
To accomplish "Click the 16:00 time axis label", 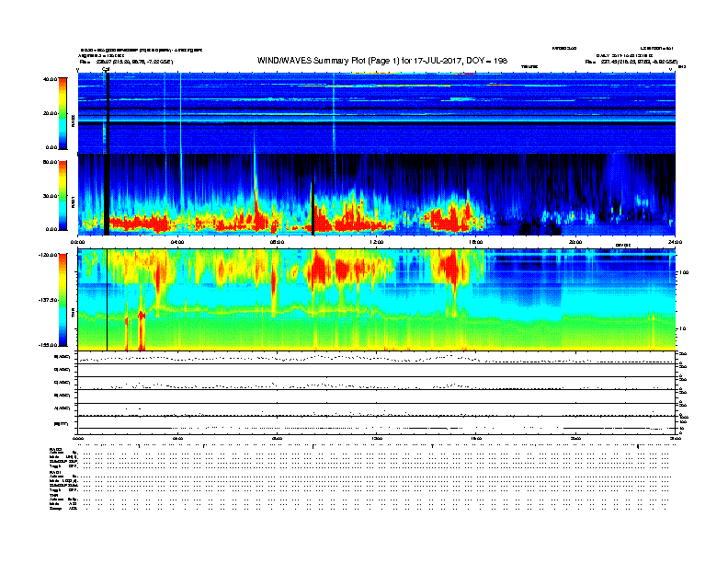I will 476,242.
